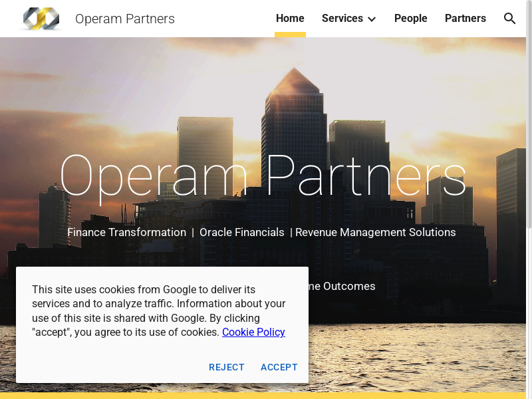The height and width of the screenshot is (399, 532).
Task: Click the Operam Partners site title in header
Action: coord(125,19)
